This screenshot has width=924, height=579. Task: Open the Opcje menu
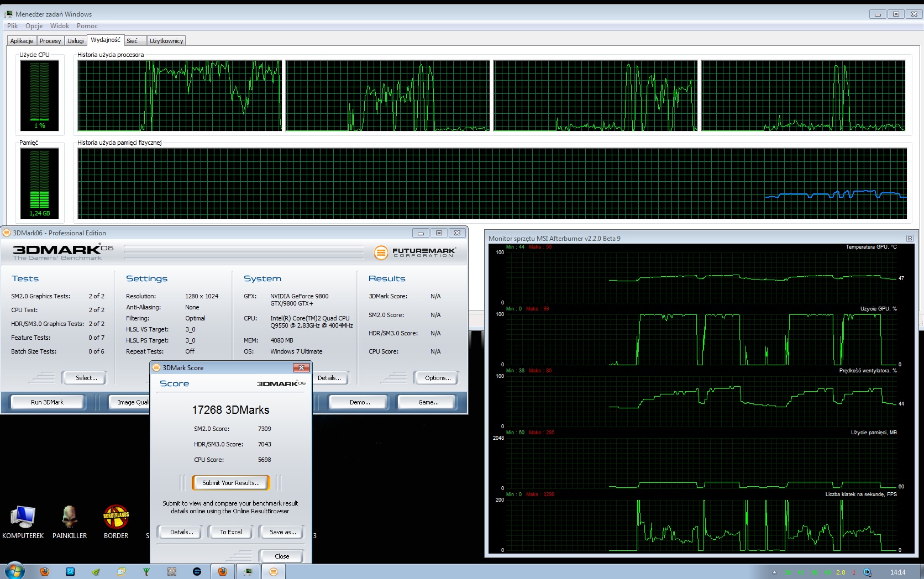(34, 26)
